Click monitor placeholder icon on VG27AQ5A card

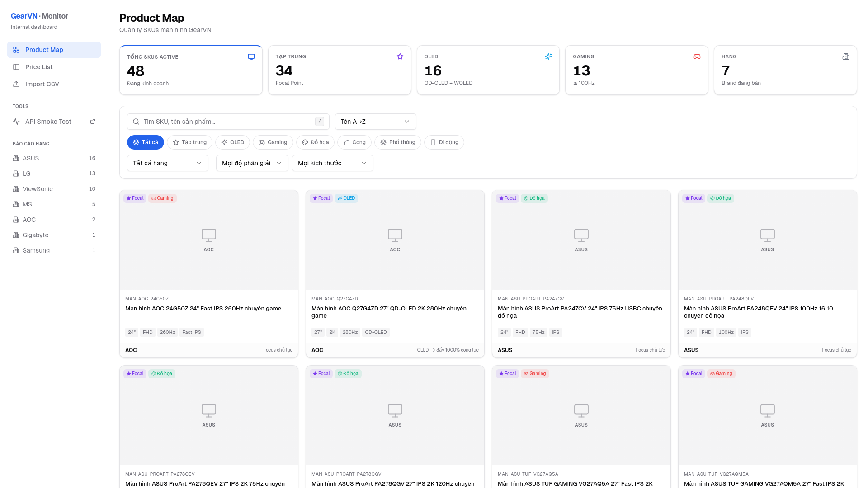[x=581, y=410]
